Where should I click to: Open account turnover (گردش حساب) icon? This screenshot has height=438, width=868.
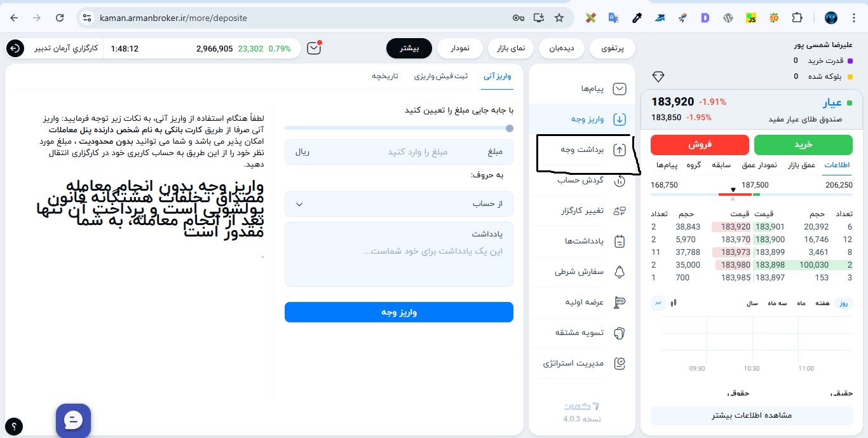click(x=620, y=181)
